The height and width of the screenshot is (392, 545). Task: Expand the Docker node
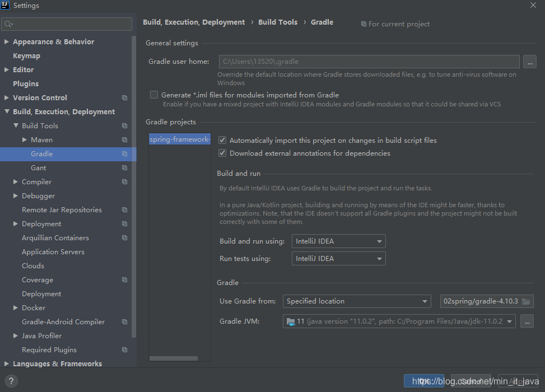click(15, 307)
